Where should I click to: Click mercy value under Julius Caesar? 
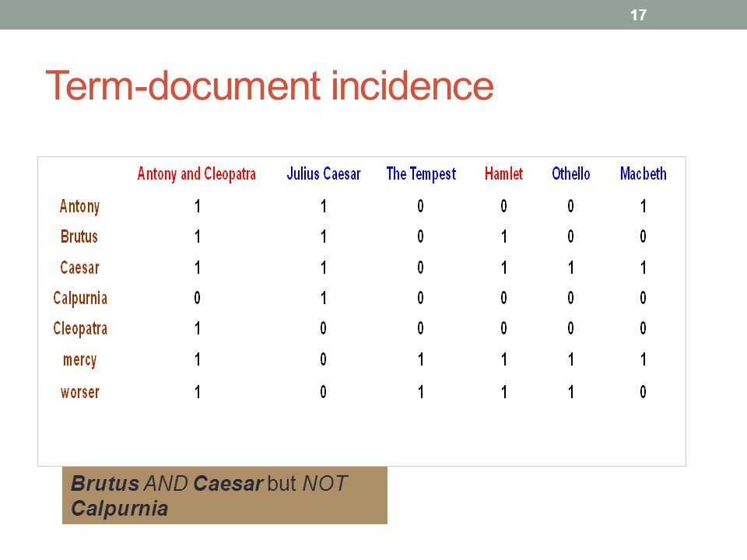tap(323, 359)
